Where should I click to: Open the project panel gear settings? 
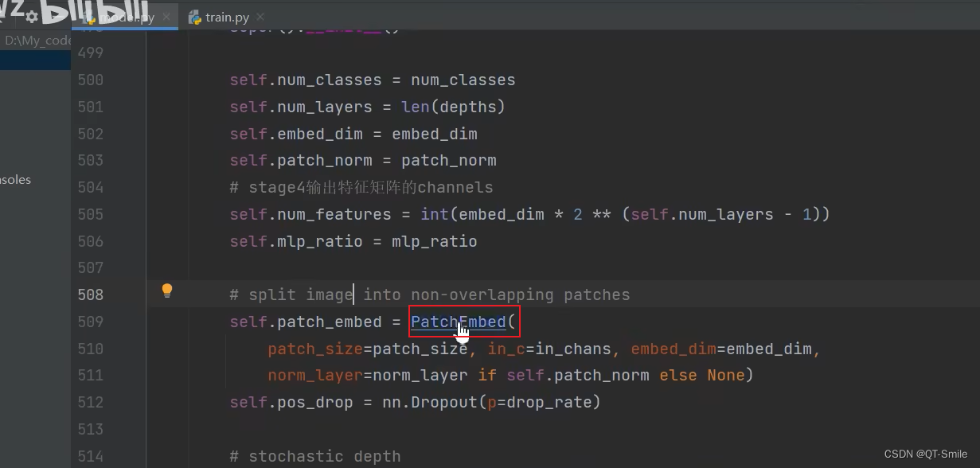click(32, 17)
